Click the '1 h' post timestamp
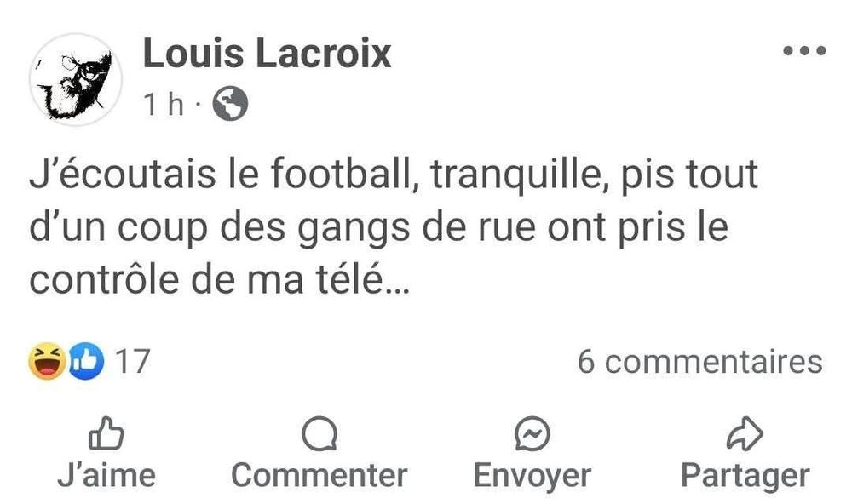Viewport: 852px width, 504px height. [164, 104]
